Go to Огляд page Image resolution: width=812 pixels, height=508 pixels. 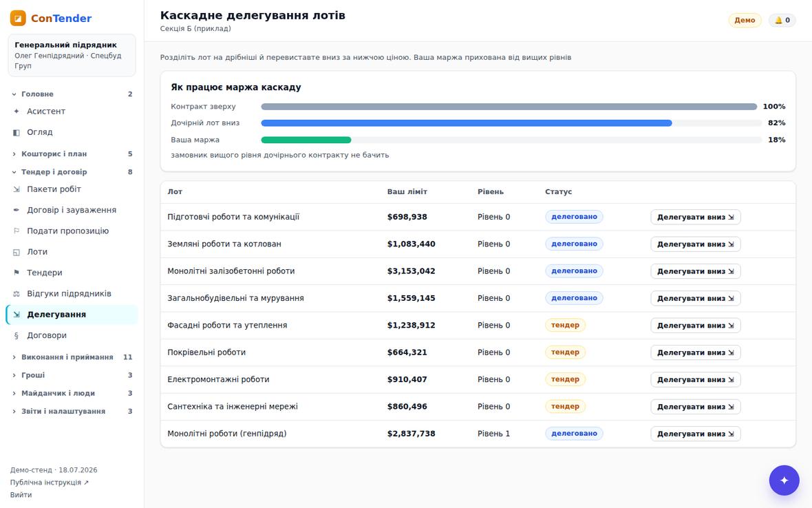point(72,133)
